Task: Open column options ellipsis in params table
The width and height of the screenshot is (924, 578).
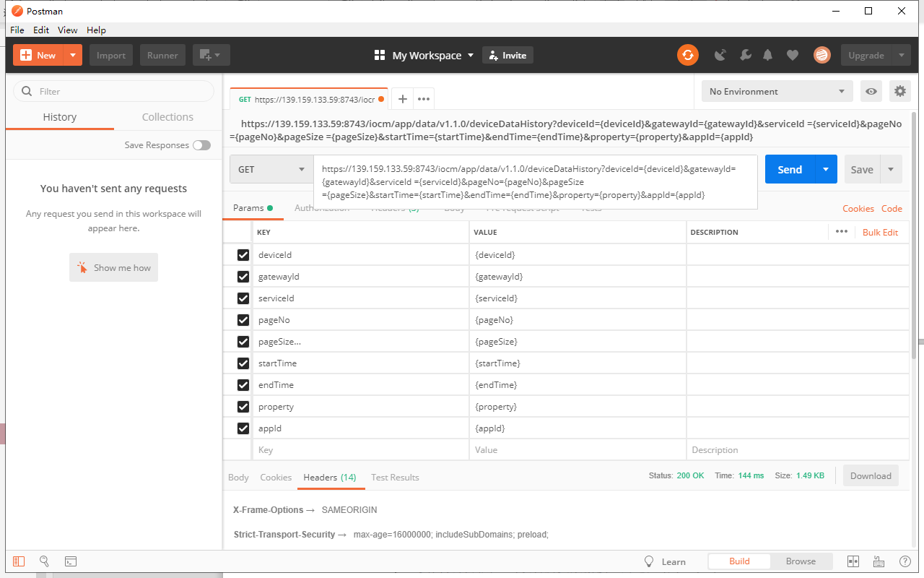Action: click(x=842, y=232)
